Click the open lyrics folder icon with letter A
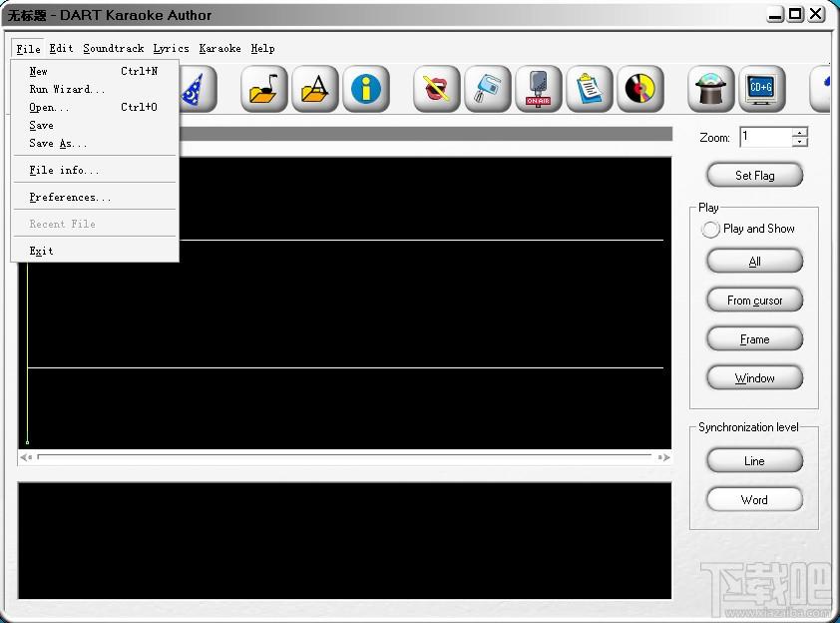This screenshot has width=840, height=623. pos(315,89)
